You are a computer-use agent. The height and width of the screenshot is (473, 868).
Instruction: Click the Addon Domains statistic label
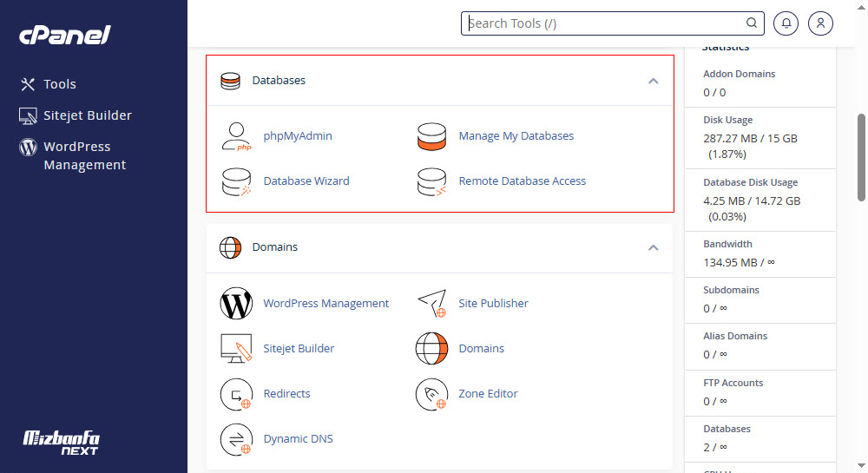pyautogui.click(x=739, y=74)
